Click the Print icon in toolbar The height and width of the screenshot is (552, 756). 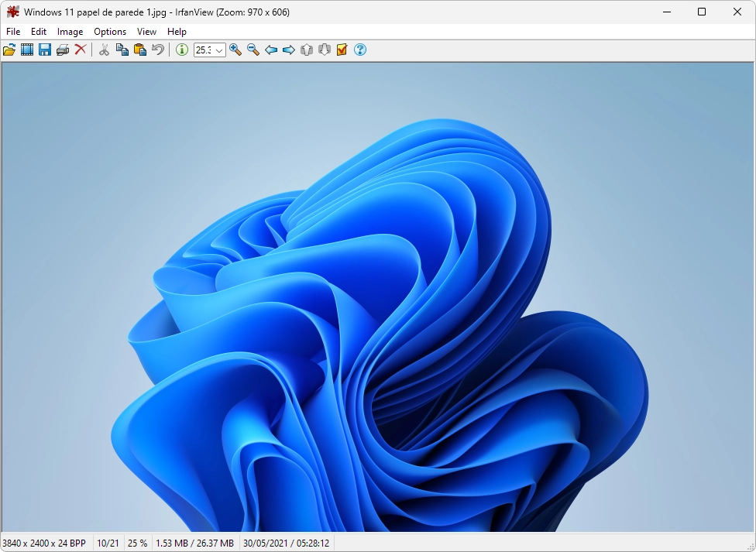point(63,50)
